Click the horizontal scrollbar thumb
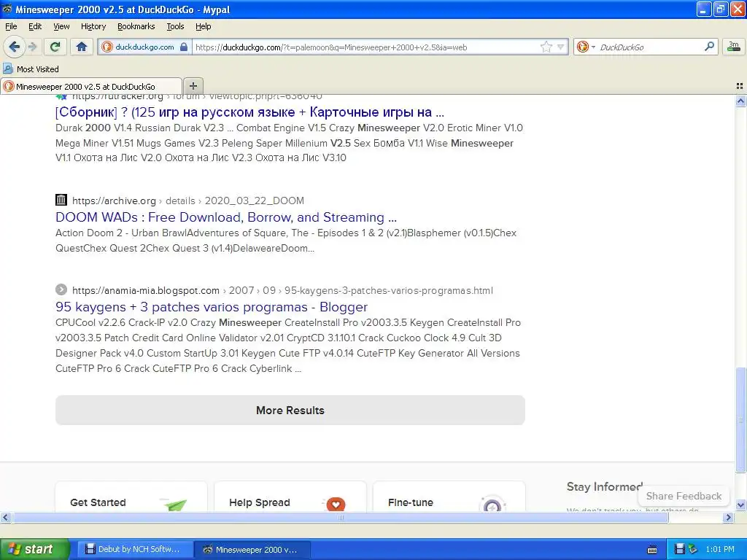Viewport: 747px width, 560px height. point(340,517)
